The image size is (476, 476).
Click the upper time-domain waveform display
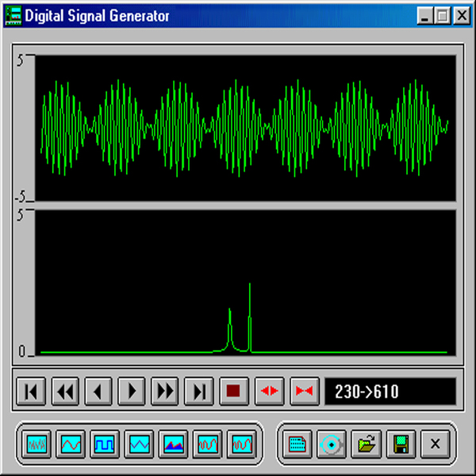tap(246, 128)
